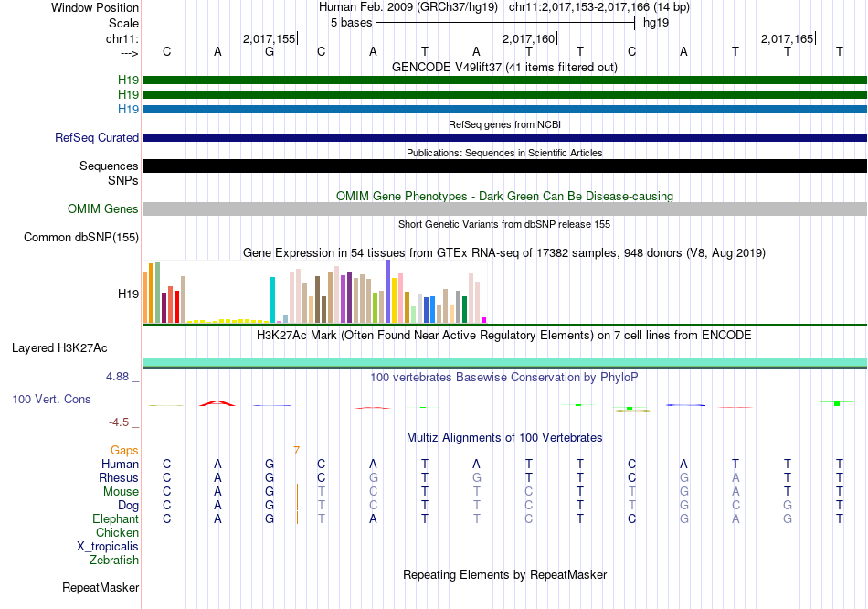
Task: Click the turquoise H3K27Ac signal band
Action: (504, 362)
